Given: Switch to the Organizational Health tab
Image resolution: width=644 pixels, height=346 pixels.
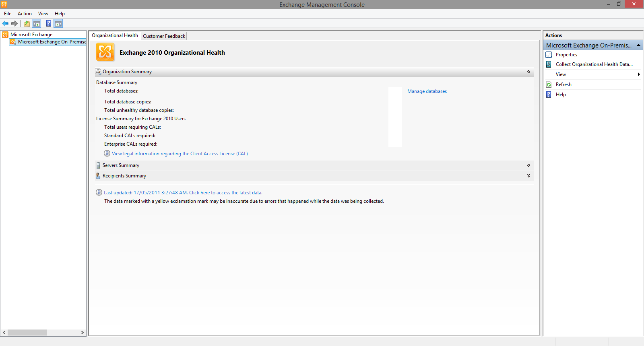Looking at the screenshot, I should pos(115,35).
